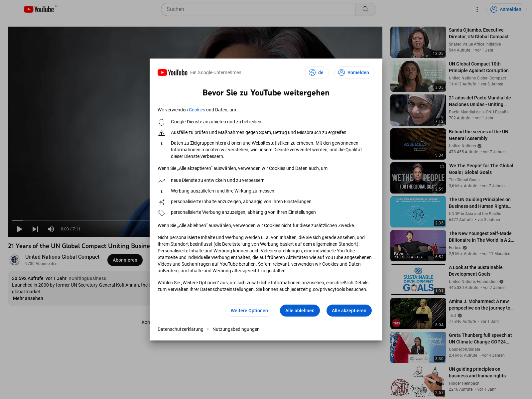Screen dimensions: 532x399
Task: Click Alle akzeptieren button
Action: point(349,311)
